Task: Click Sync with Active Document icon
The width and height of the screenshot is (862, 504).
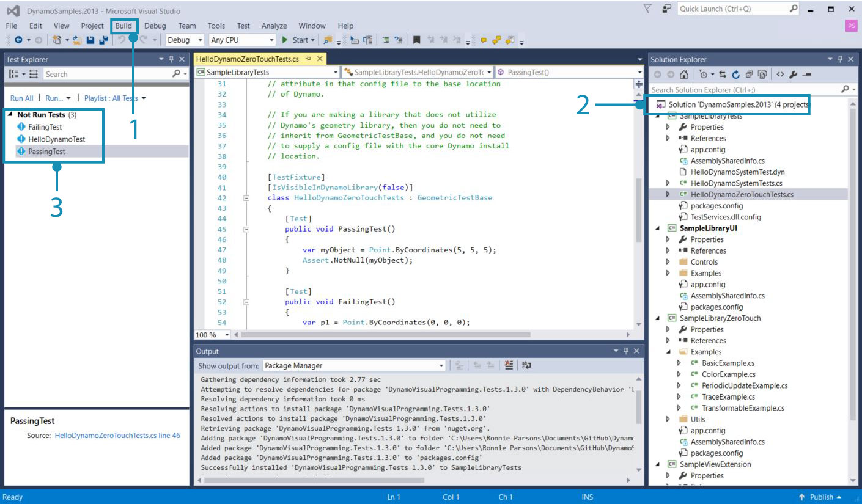Action: (723, 75)
